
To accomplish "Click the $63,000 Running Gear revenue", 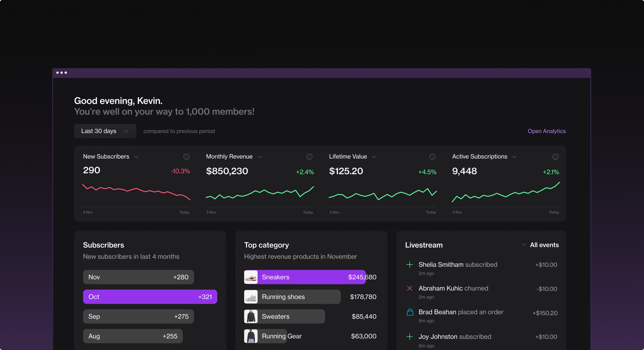I will [364, 336].
